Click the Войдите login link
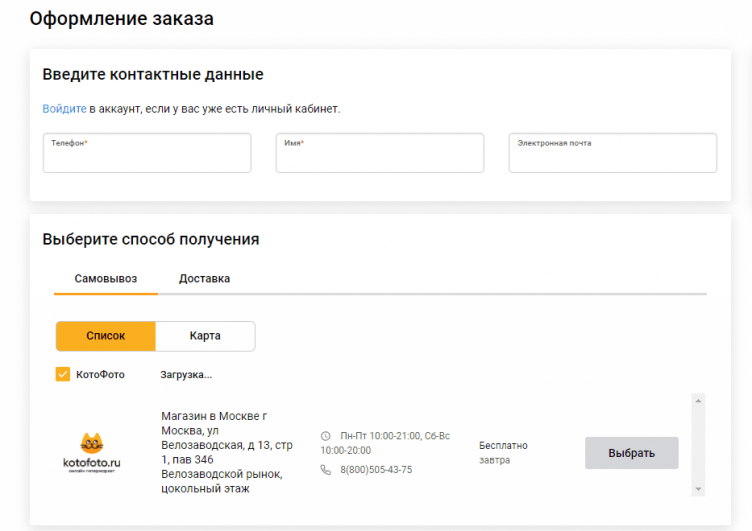 pyautogui.click(x=64, y=108)
